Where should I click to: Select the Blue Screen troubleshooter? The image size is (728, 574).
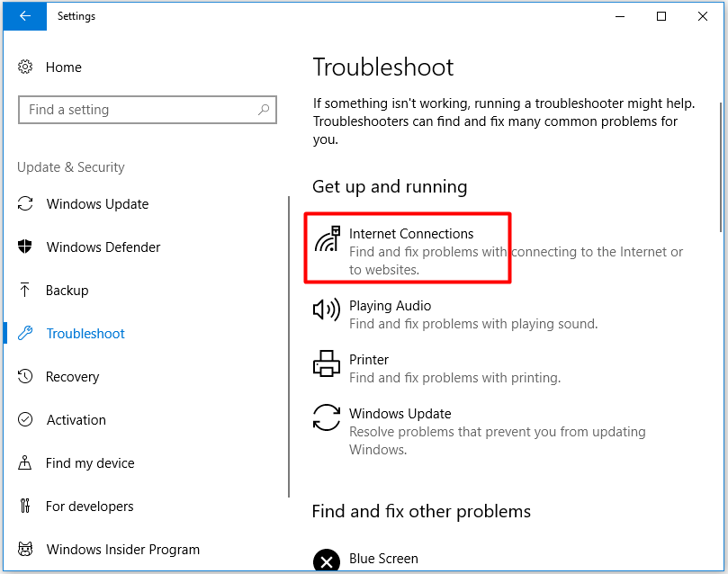383,559
